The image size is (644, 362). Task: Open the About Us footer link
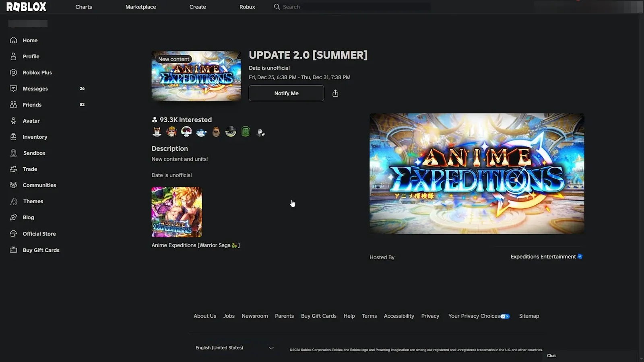205,316
